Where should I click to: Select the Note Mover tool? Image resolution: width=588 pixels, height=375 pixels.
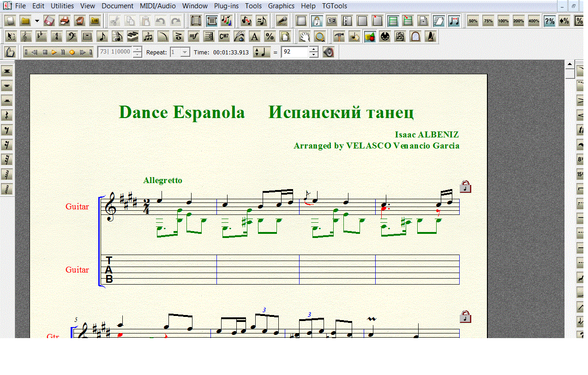click(354, 37)
